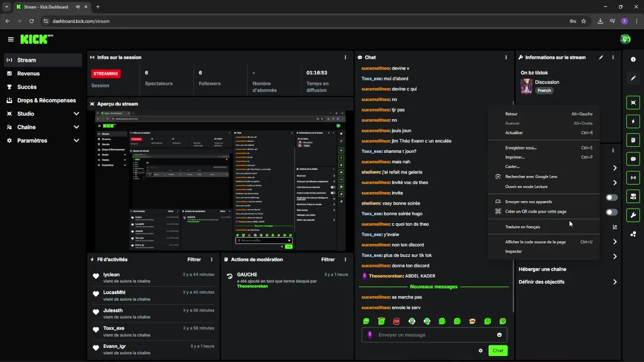Click Inspecter in the context menu
The height and width of the screenshot is (362, 644).
click(x=543, y=251)
